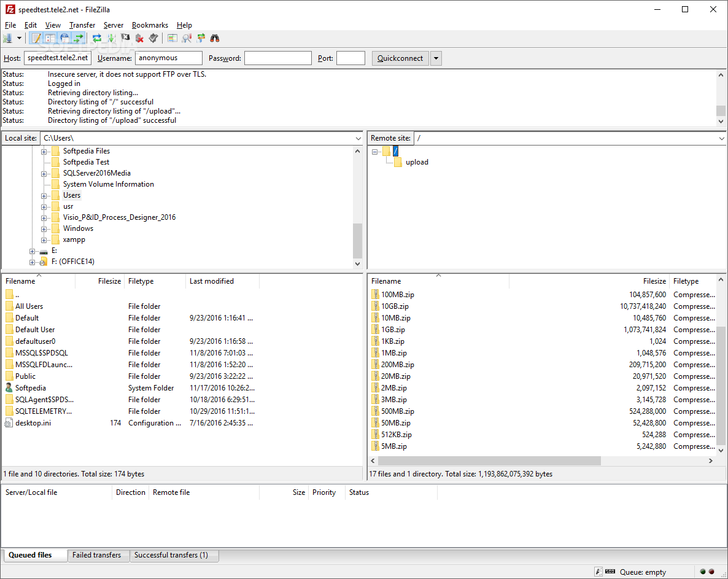Toggle processing of the transfer queue
This screenshot has height=579, width=728.
point(111,38)
